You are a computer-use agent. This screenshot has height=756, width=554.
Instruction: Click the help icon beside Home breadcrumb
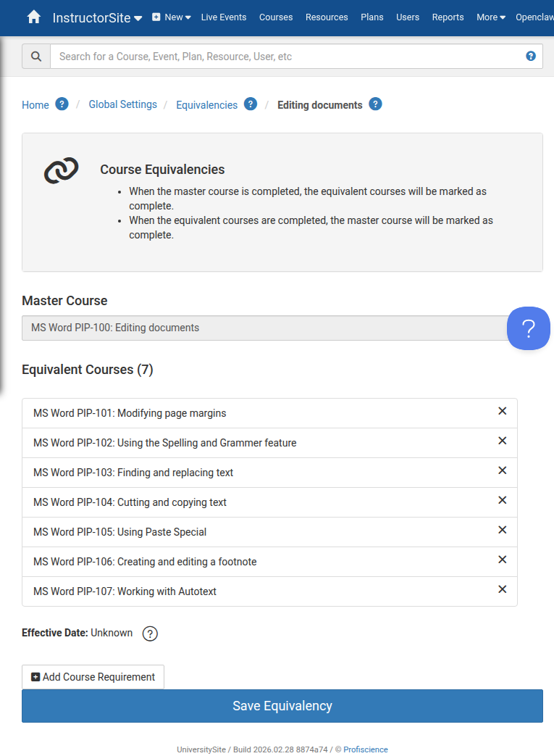[62, 104]
